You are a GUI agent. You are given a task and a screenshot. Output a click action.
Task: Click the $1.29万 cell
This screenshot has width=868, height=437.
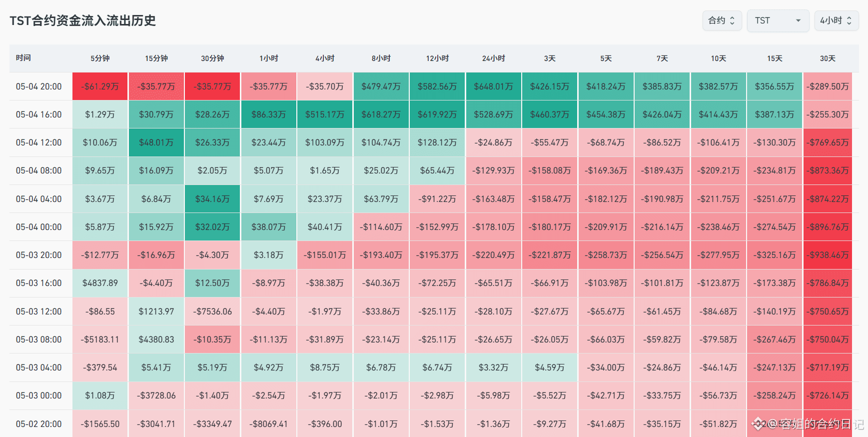point(100,114)
